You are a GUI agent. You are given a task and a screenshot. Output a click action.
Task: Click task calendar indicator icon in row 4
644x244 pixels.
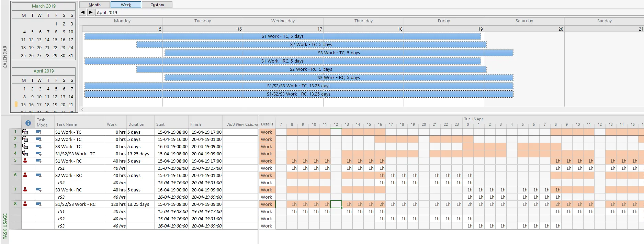(25, 153)
